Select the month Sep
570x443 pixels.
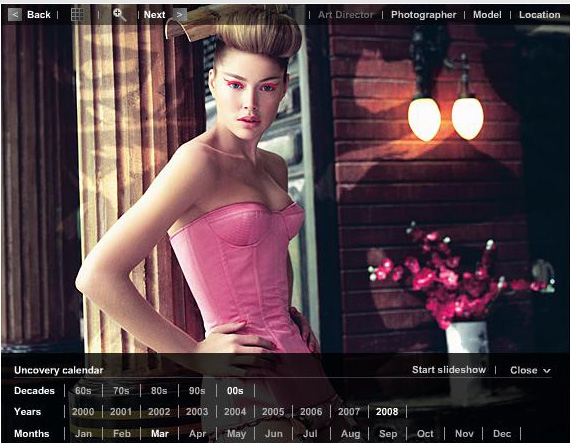[388, 434]
